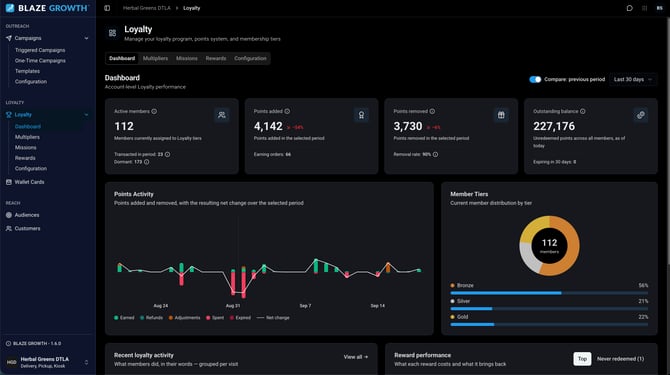This screenshot has height=375, width=670.
Task: Toggle Expired series in chart legend
Action: (x=240, y=318)
